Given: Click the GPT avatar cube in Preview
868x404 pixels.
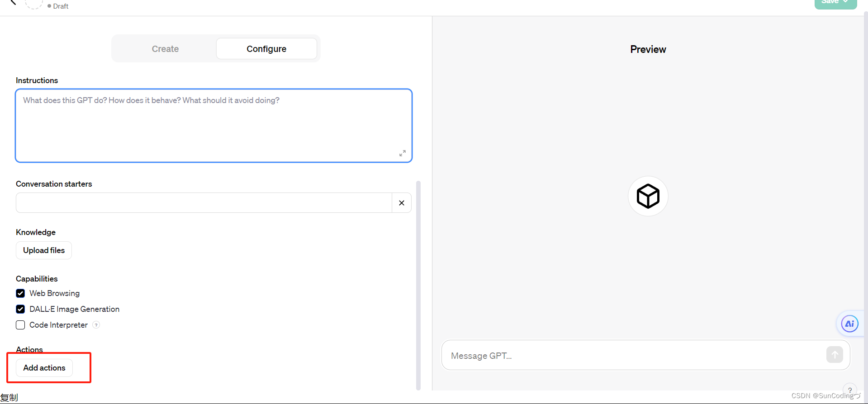Looking at the screenshot, I should (648, 196).
